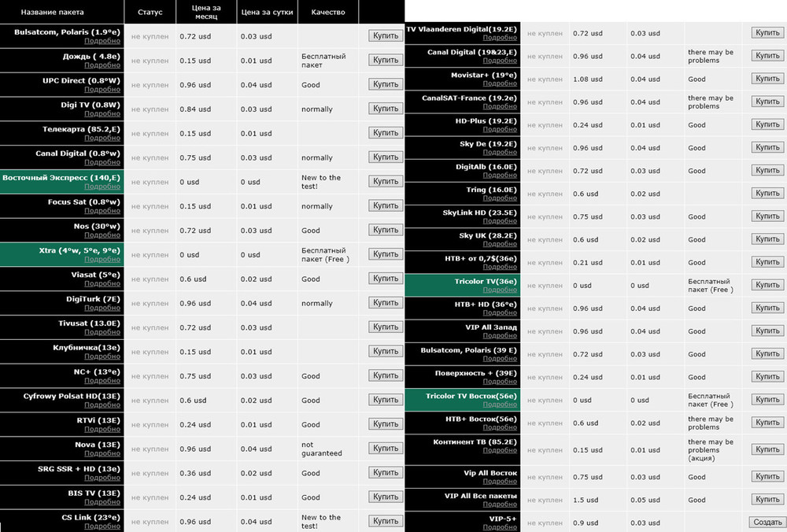Buy VIP All Все пакеты package
Viewport: 787px width, 532px height.
click(767, 499)
